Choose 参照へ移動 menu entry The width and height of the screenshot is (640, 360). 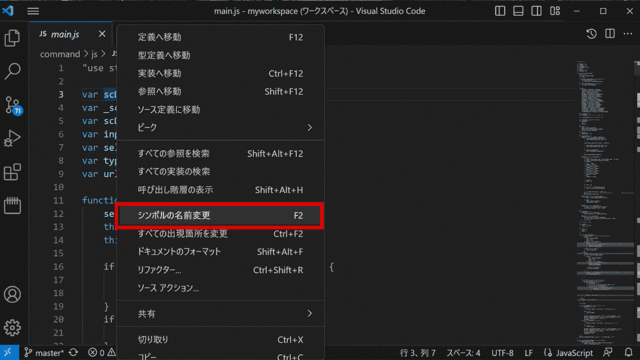pos(220,91)
